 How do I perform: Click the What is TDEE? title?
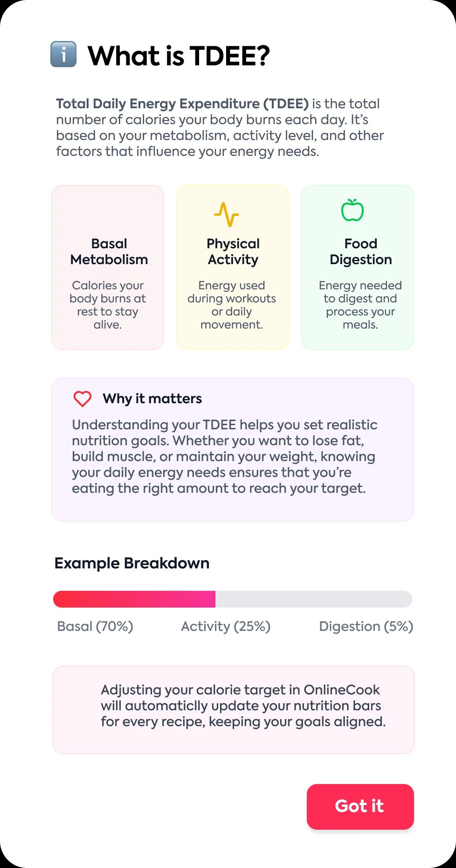tap(179, 56)
